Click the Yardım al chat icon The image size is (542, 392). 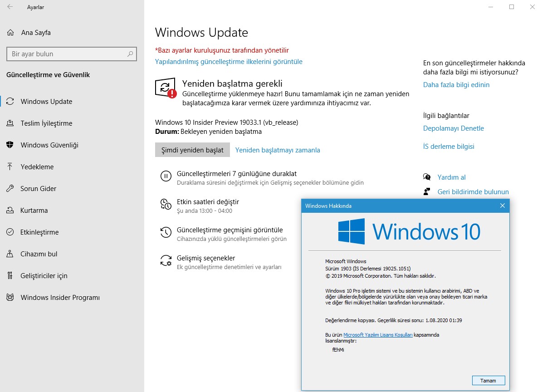(427, 177)
